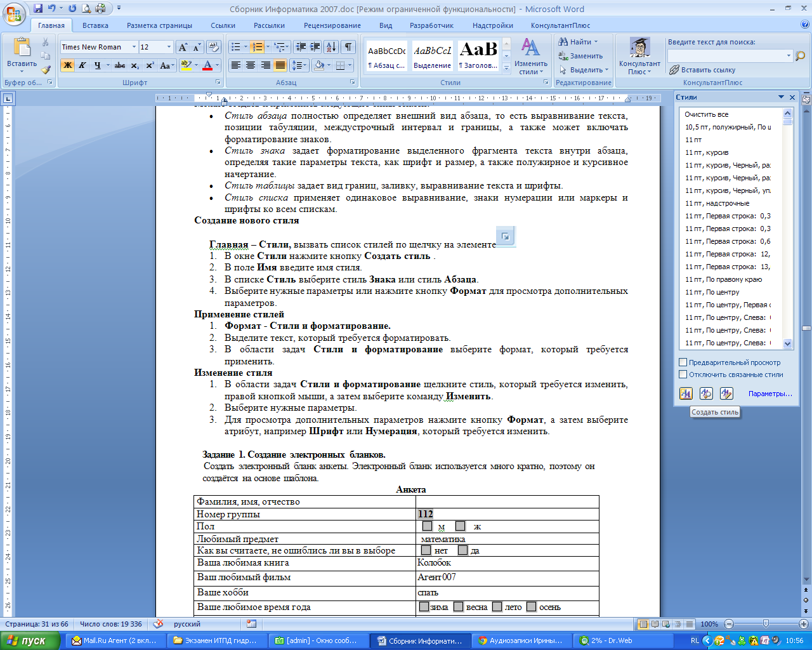Open the font color dropdown arrow
The height and width of the screenshot is (650, 812).
tap(218, 65)
